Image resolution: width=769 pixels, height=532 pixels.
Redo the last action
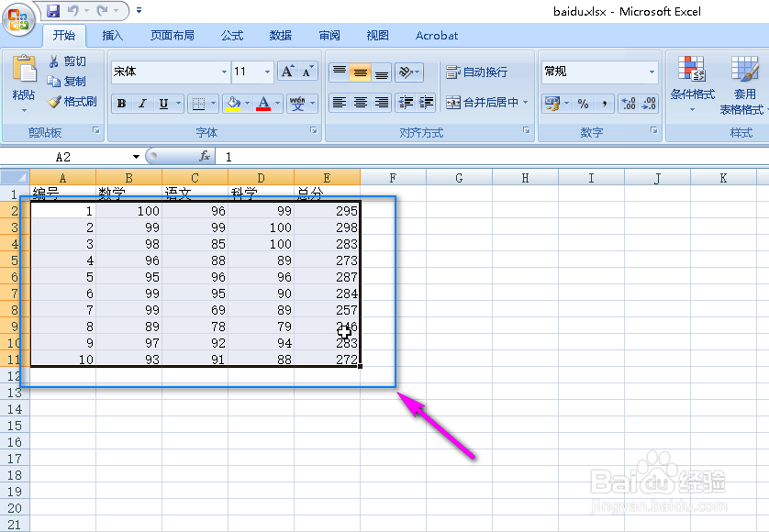coord(103,10)
